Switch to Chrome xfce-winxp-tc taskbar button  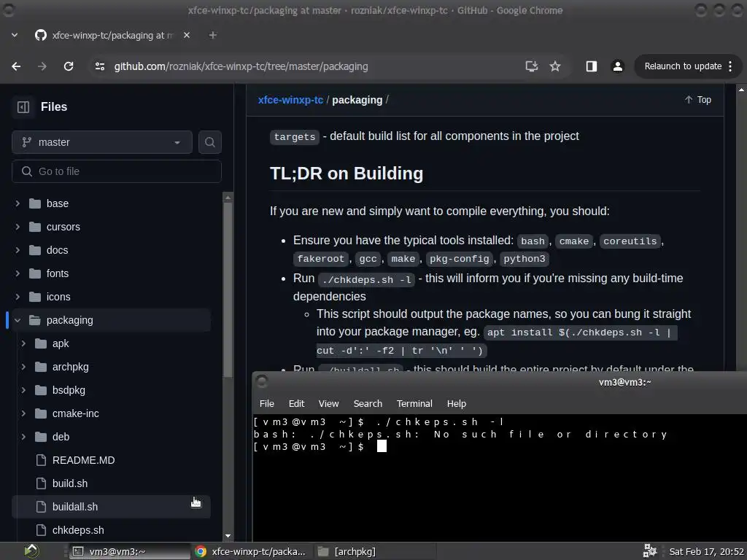(x=252, y=551)
